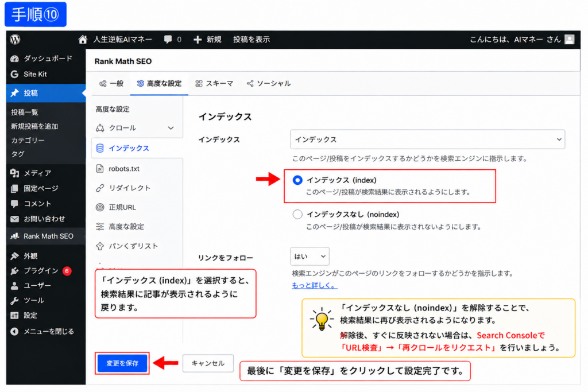Click the 設定 sliders icon in sidebar
588x392 pixels.
coord(14,316)
